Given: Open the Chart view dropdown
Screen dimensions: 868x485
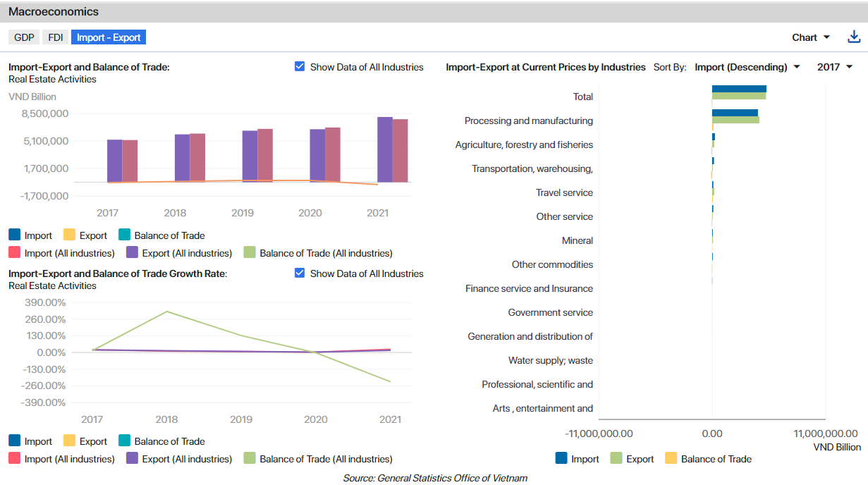Looking at the screenshot, I should (811, 37).
